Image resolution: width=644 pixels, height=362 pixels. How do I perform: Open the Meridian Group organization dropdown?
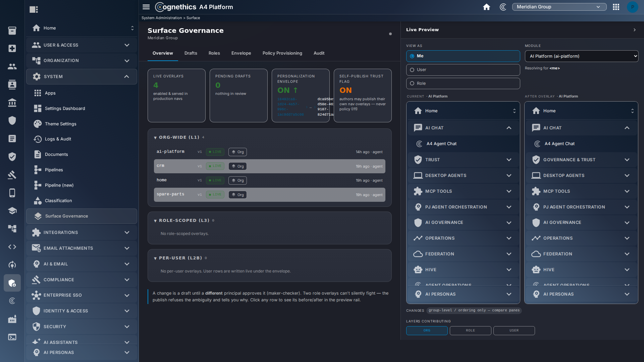coord(559,7)
